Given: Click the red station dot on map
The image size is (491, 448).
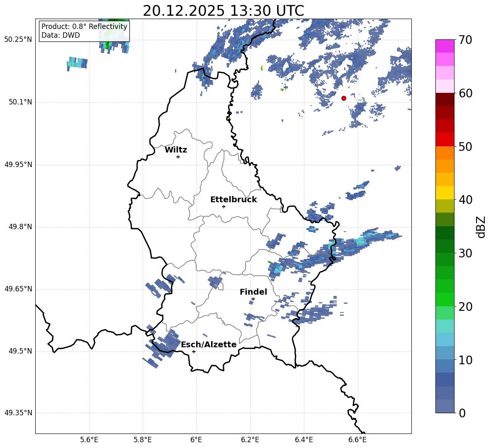Looking at the screenshot, I should (x=343, y=98).
